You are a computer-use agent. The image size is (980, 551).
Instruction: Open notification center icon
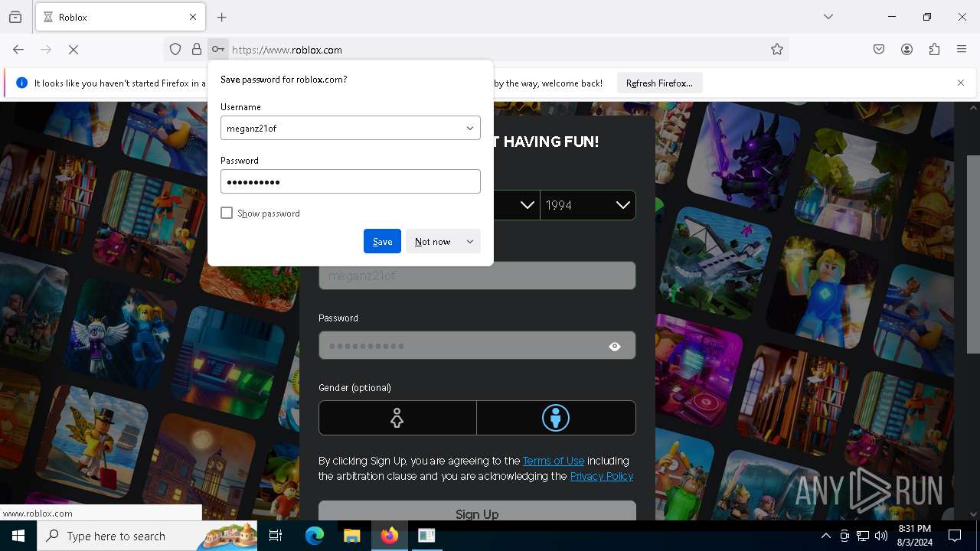(955, 536)
